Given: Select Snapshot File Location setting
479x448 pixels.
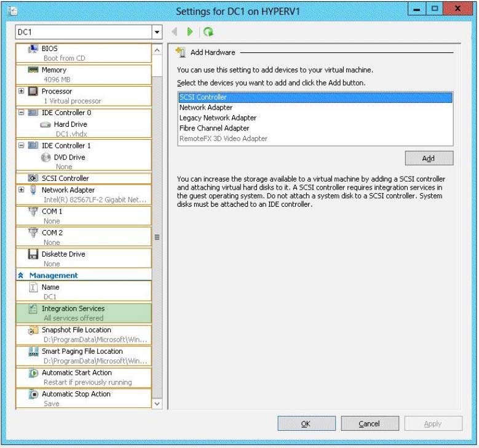Looking at the screenshot, I should [84, 335].
